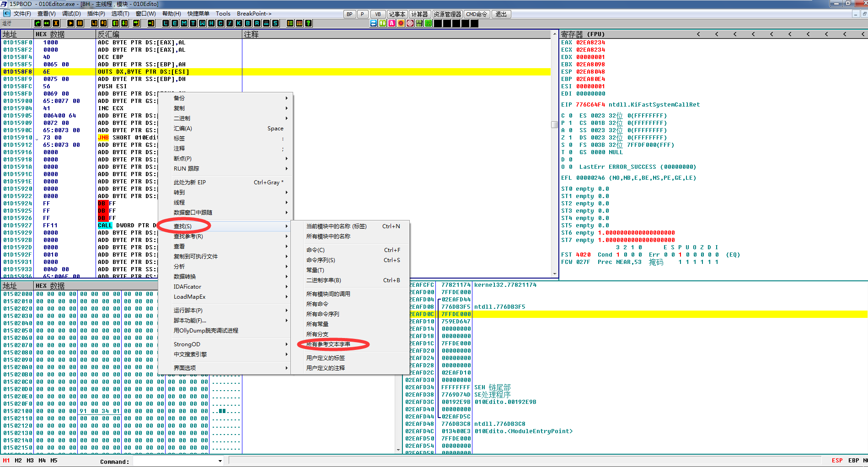
Task: Open the Windows (W) icon
Action: point(202,23)
